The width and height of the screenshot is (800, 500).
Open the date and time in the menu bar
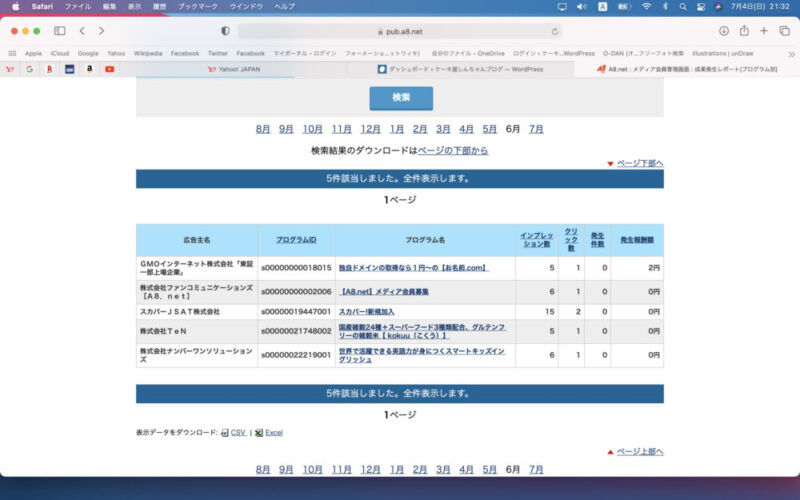tap(760, 7)
